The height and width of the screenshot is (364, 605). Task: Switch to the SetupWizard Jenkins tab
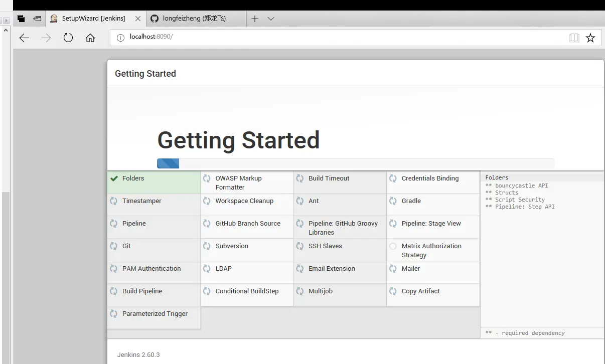point(93,18)
